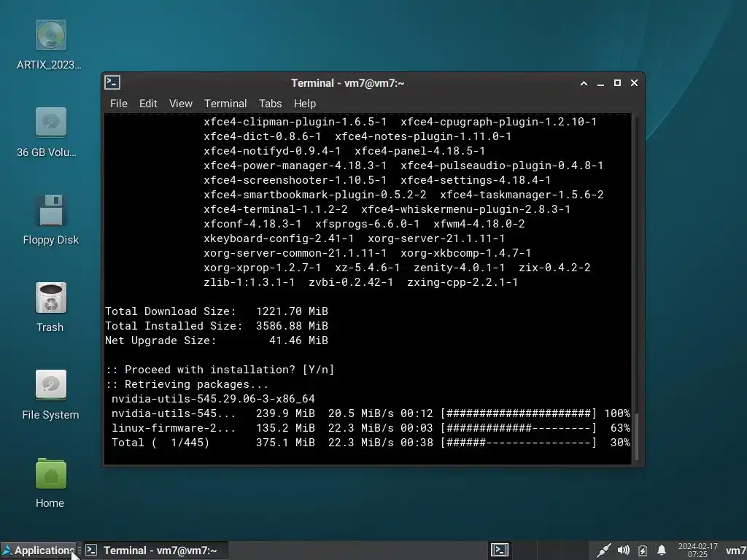Click ':: Retrieving packages...' text
Screen dimensions: 747x560
pyautogui.click(x=187, y=384)
